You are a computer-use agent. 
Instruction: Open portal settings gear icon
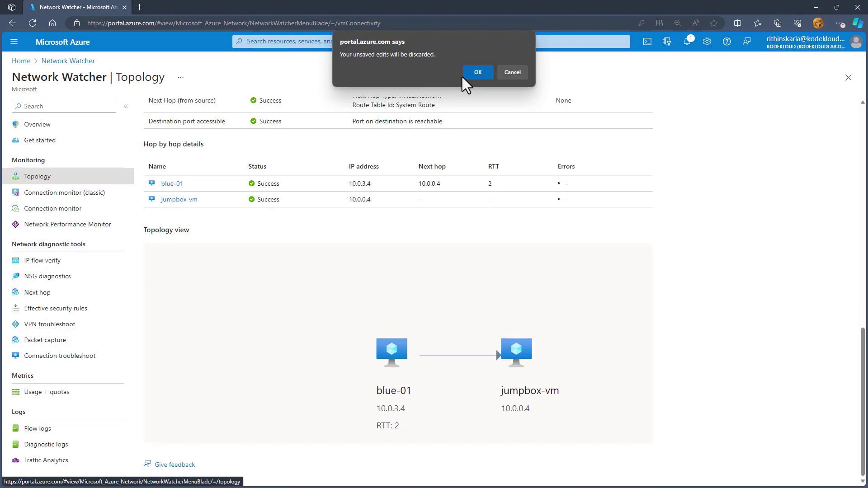pyautogui.click(x=707, y=42)
